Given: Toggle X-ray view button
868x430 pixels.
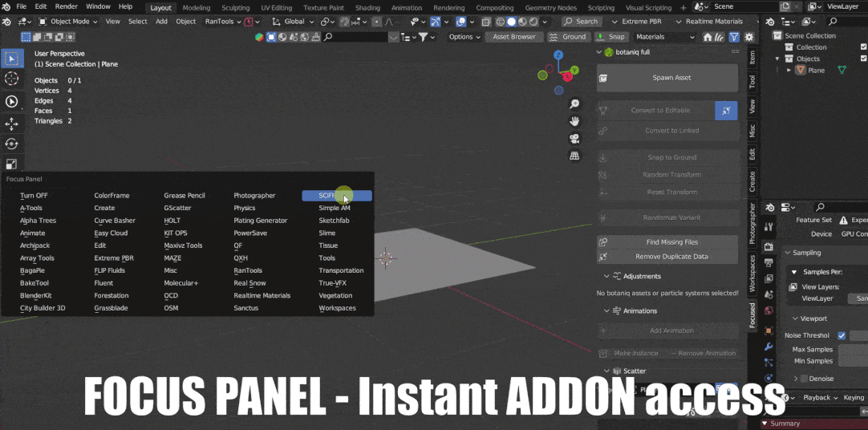Looking at the screenshot, I should coord(486,22).
